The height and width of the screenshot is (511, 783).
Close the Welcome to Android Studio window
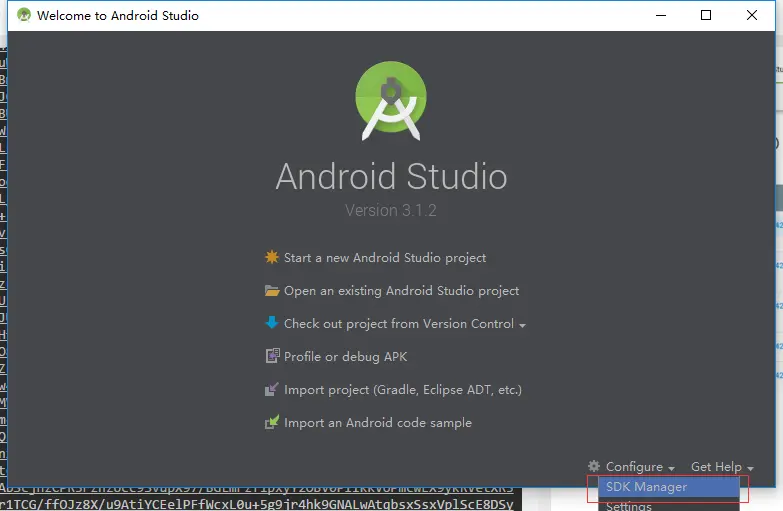point(752,15)
